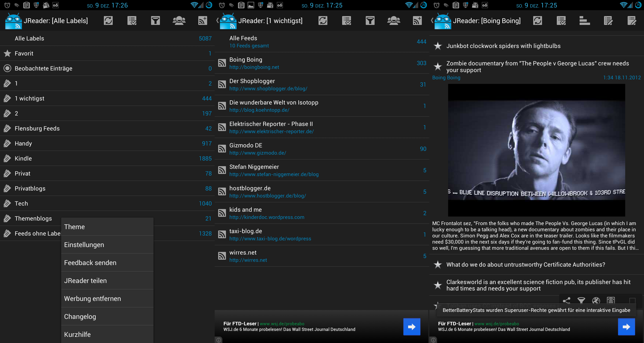Star the Junkbot clockwork spiders article
The image size is (644, 343).
point(438,46)
